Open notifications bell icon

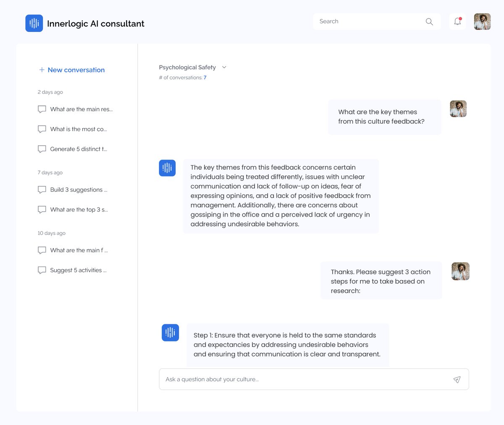457,21
